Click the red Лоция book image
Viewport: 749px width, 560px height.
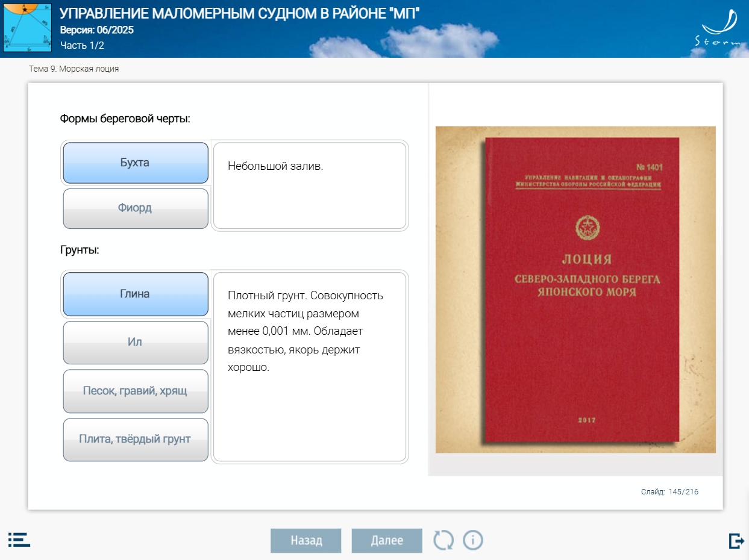click(575, 289)
